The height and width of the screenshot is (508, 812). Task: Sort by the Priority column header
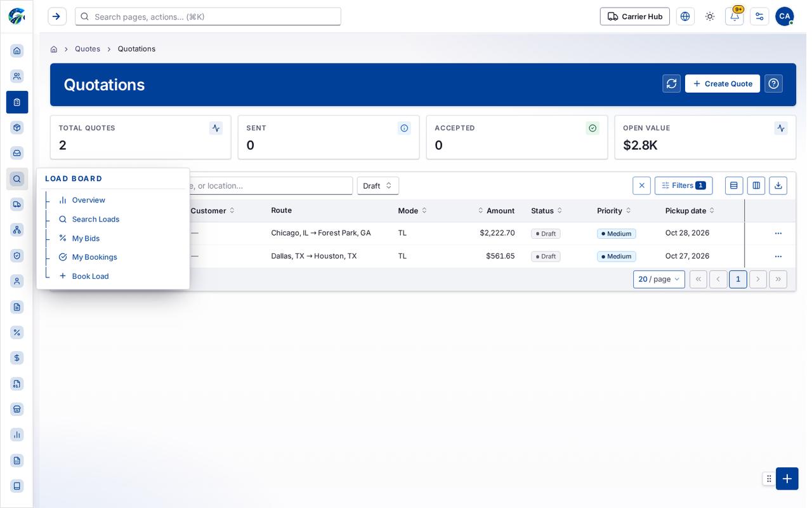click(x=614, y=211)
